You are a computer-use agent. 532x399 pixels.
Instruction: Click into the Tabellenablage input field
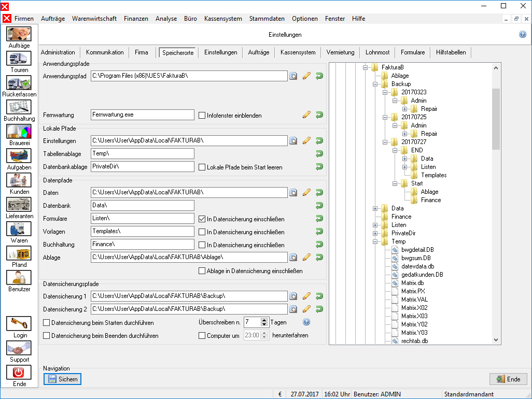[x=143, y=153]
